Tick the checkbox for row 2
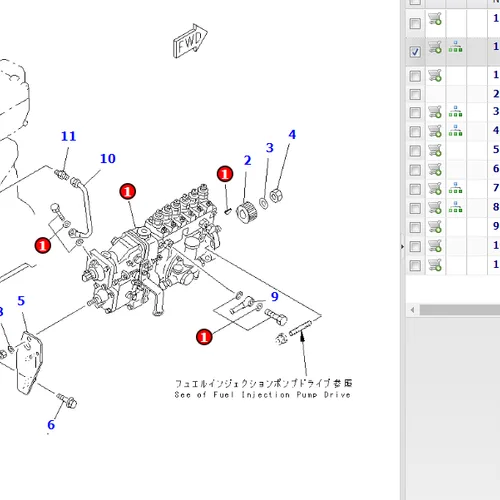The height and width of the screenshot is (500, 500). (x=415, y=94)
